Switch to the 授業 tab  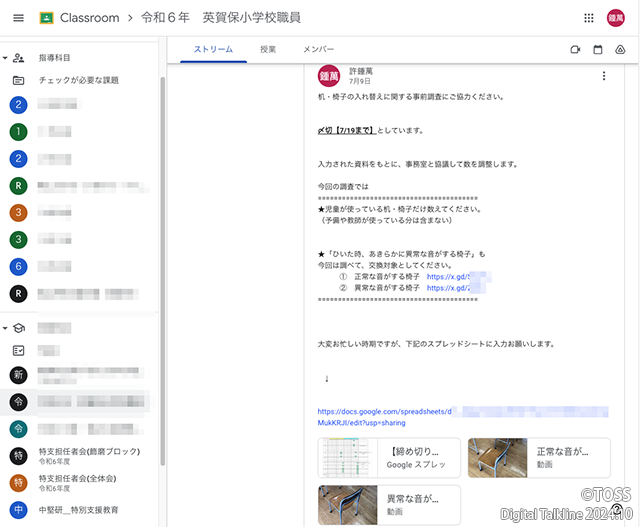coord(268,49)
